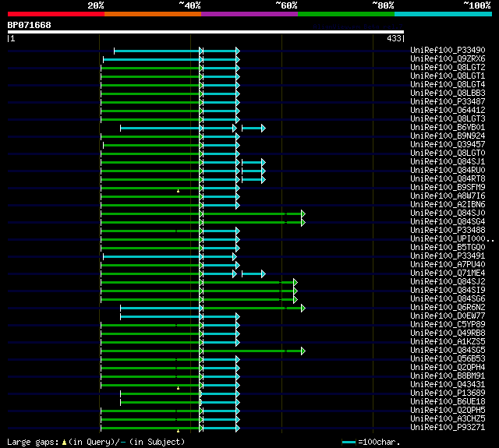Select the UniRef100_Q8LGT4 label
The height and width of the screenshot is (448, 499).
click(448, 84)
